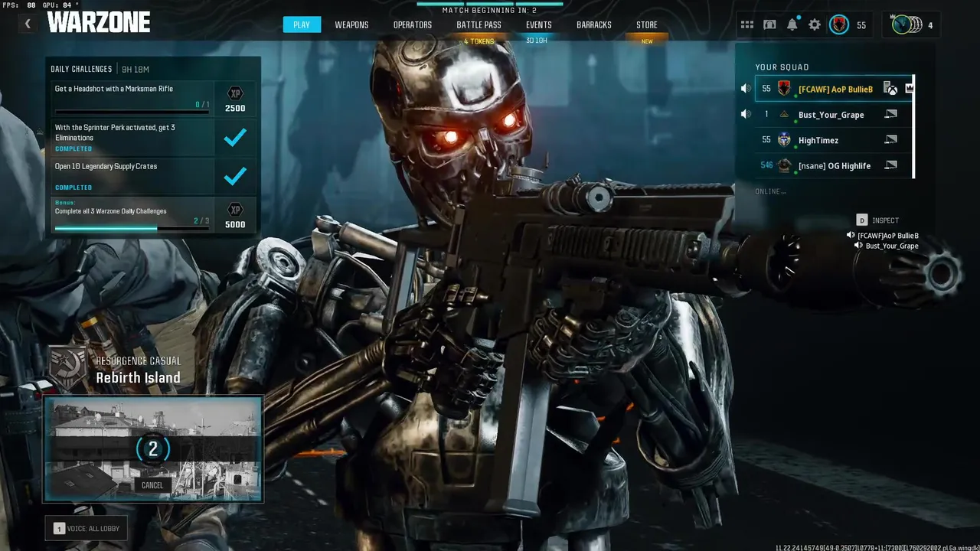Click the DAILY CHALLENGES header
Image resolution: width=980 pixels, height=551 pixels.
pos(81,69)
